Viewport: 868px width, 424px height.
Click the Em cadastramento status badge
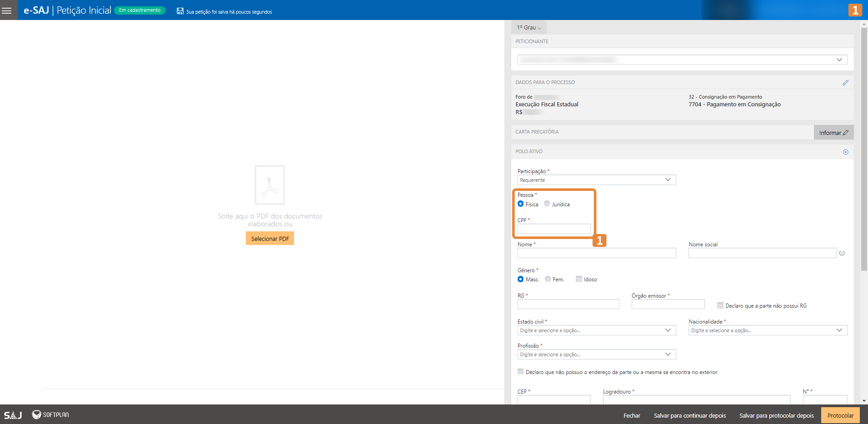click(140, 10)
